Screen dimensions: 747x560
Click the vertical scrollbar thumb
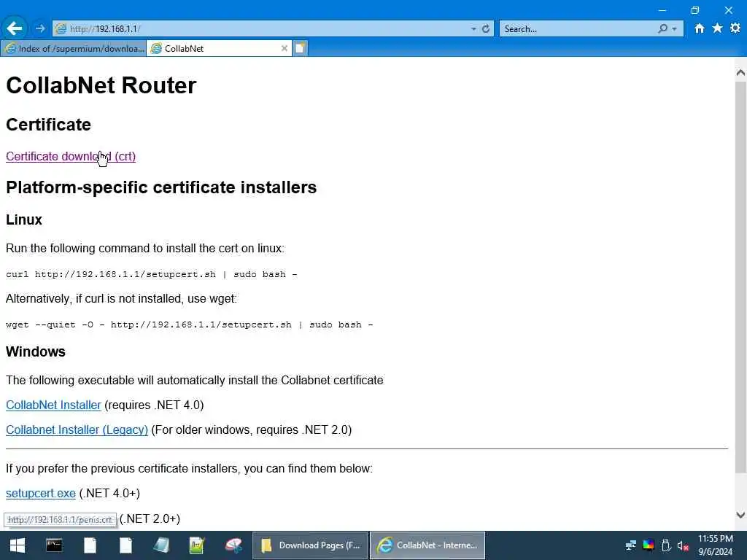(x=740, y=277)
